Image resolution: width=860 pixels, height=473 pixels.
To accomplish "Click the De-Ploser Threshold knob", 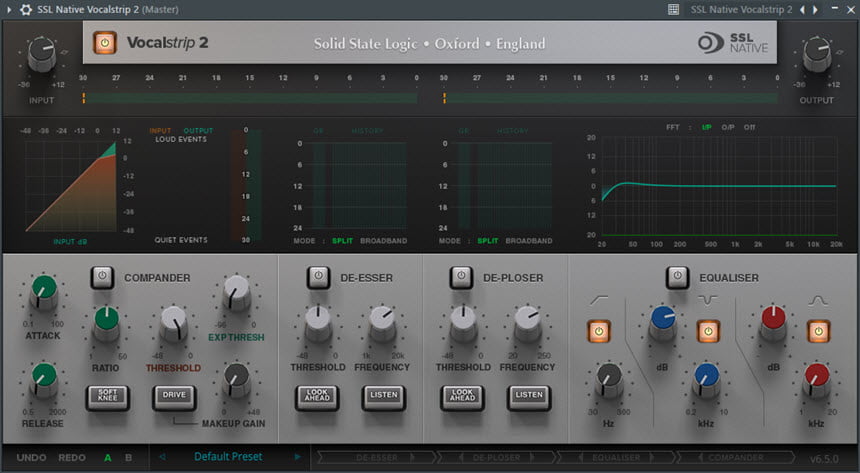I will 463,323.
